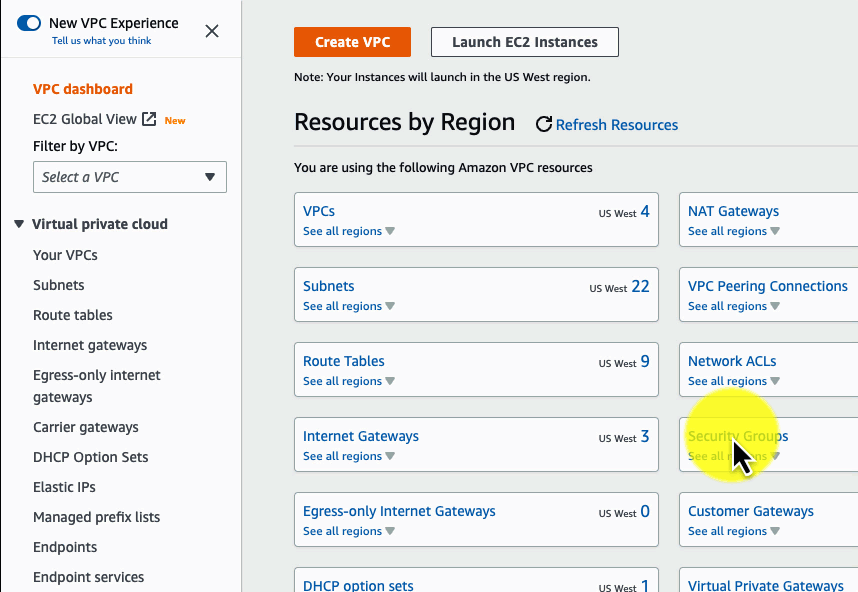Open the Security Groups resource link
This screenshot has height=592, width=858.
[x=738, y=436]
